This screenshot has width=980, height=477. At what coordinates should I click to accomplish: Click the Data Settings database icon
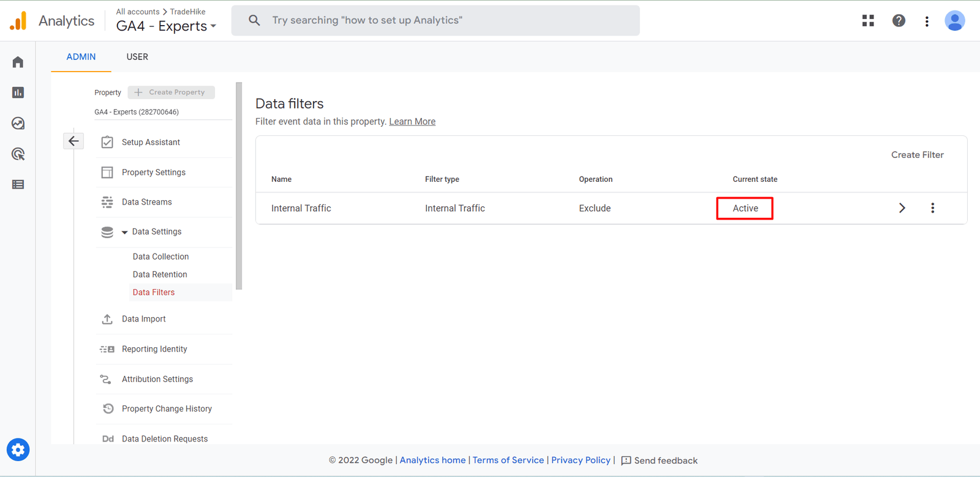(107, 232)
